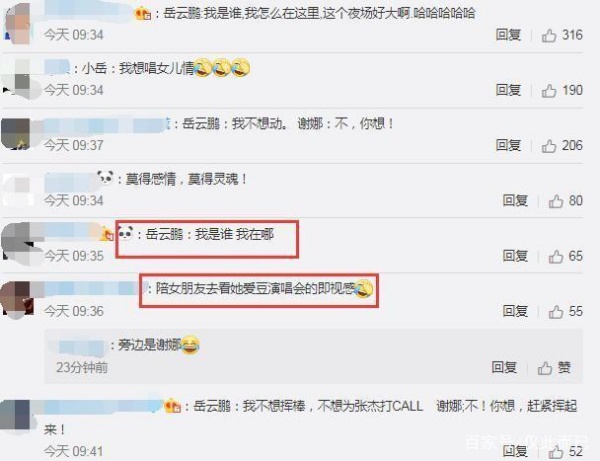The width and height of the screenshot is (600, 461).
Task: Click 回复 on the 女儿情 comment
Action: 508,90
